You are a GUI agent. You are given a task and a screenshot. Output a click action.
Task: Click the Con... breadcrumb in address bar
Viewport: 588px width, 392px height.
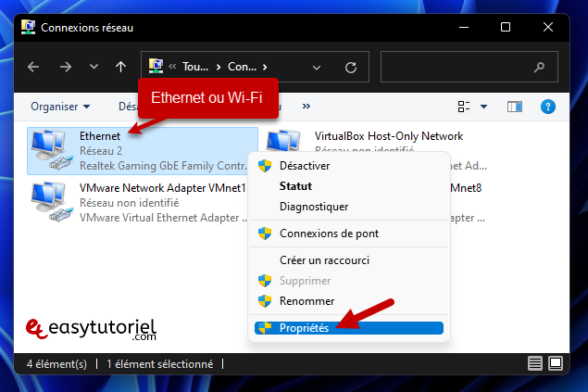(242, 67)
